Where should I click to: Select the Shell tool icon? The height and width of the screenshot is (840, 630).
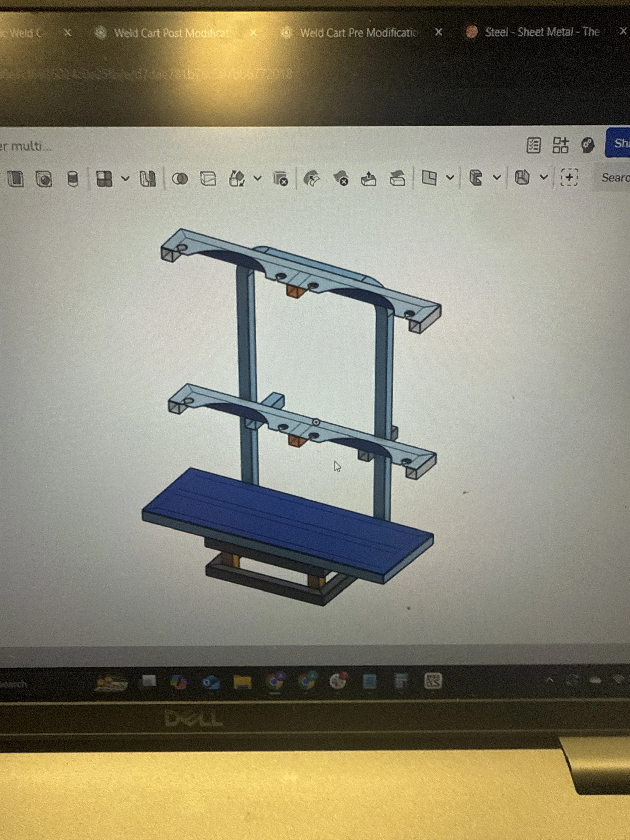pyautogui.click(x=15, y=178)
